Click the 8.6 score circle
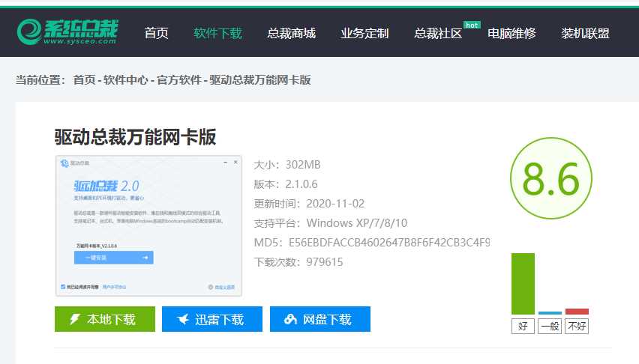This screenshot has height=364, width=639. click(551, 179)
